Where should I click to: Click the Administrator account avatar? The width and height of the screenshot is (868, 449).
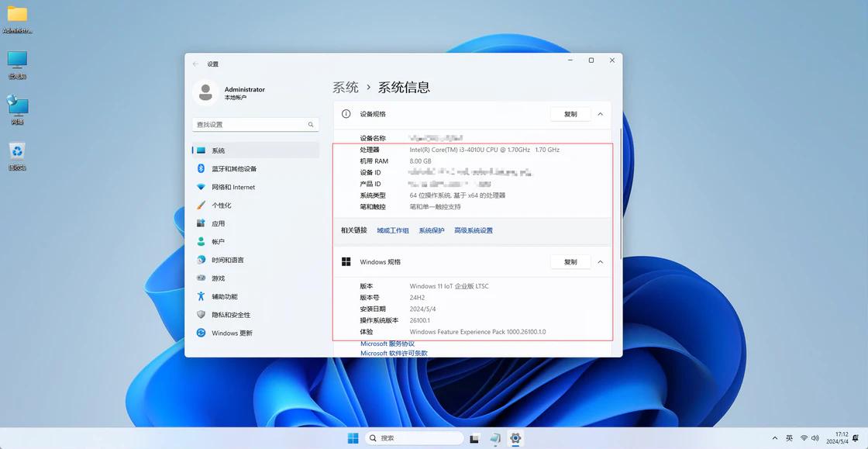(x=205, y=92)
